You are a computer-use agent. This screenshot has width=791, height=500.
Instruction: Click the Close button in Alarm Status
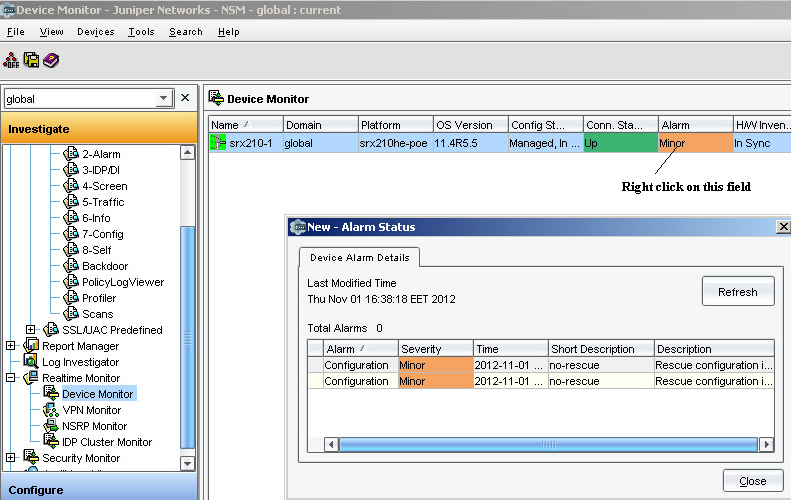coord(753,481)
